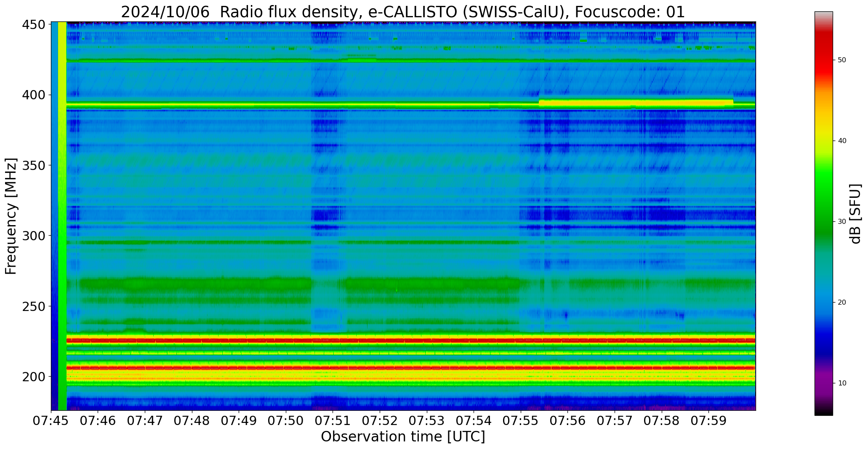The width and height of the screenshot is (868, 449).
Task: Click the 07:54 time tick label
Action: [x=474, y=421]
